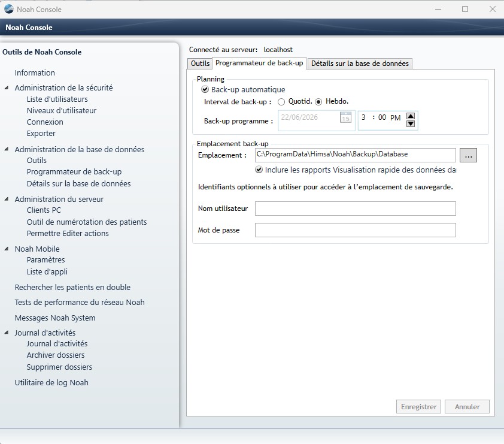Collapse Administration de la sécurité tree node
This screenshot has height=444, width=504.
7,87
